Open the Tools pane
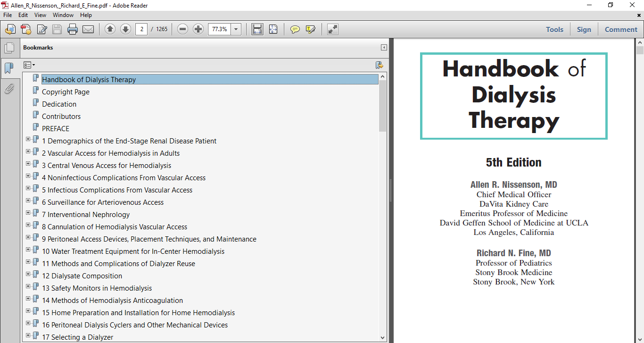 [554, 29]
